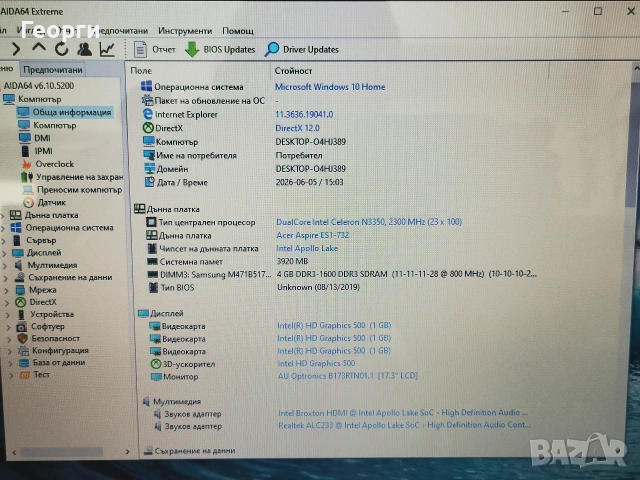Image resolution: width=640 pixels, height=480 pixels.
Task: Open the Intel HD Graphics 500 3D-ускорител link
Action: point(316,363)
